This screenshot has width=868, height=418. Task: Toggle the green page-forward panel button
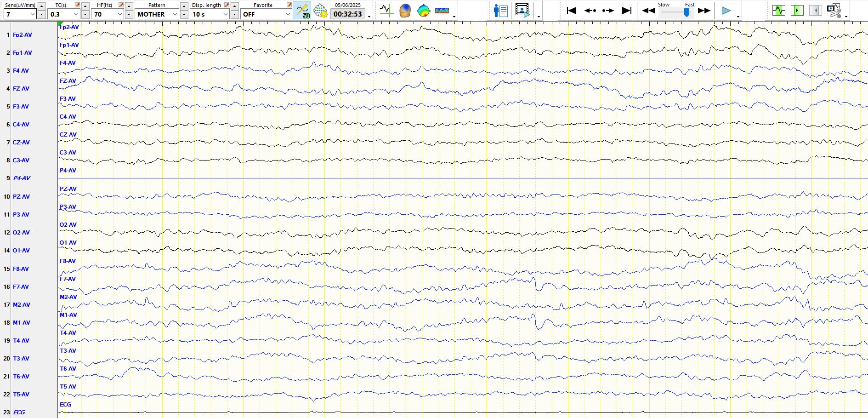pyautogui.click(x=797, y=10)
